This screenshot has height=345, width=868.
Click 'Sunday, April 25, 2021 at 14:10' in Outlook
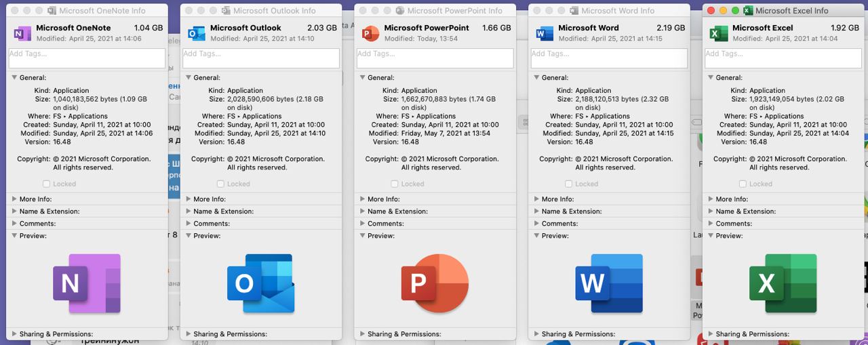click(276, 134)
